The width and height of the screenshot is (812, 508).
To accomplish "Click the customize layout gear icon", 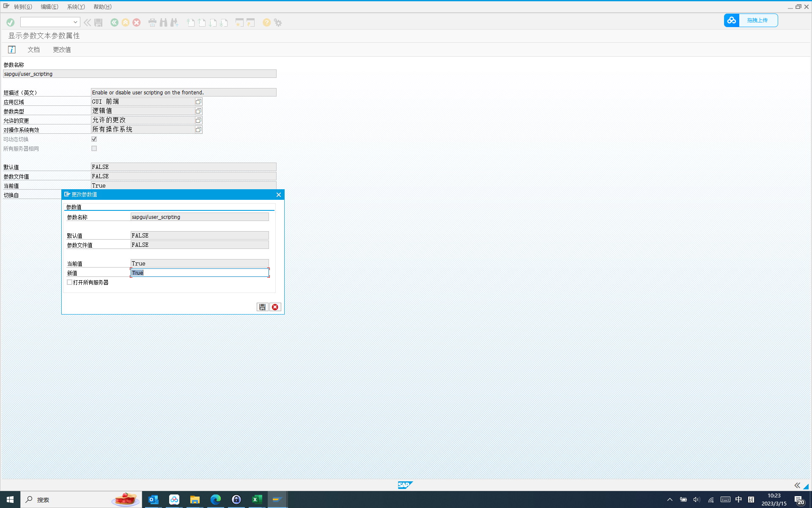I will coord(278,22).
